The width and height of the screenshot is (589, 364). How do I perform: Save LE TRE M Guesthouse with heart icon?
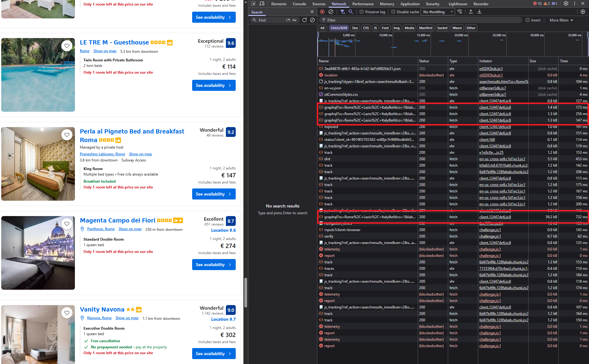pyautogui.click(x=67, y=46)
